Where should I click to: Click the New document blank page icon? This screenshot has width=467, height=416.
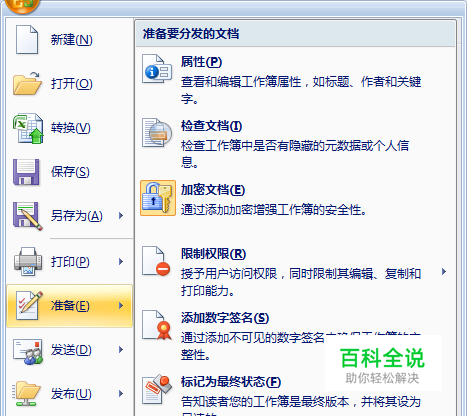click(x=27, y=40)
